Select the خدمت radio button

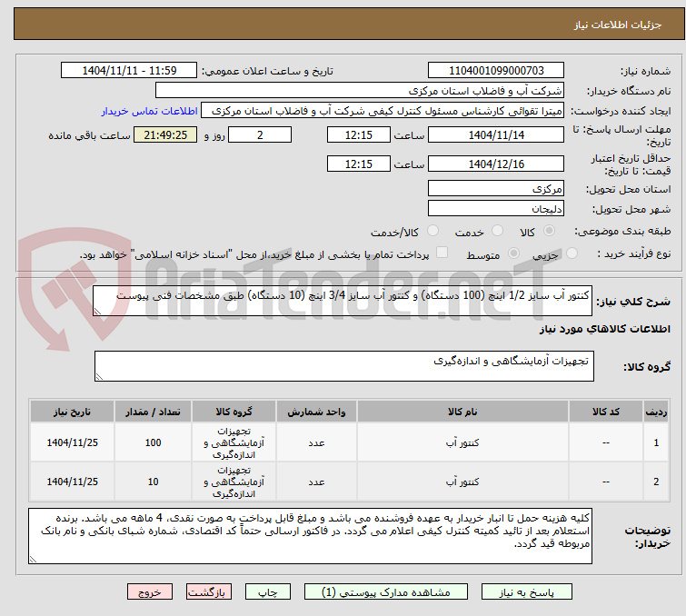(497, 231)
